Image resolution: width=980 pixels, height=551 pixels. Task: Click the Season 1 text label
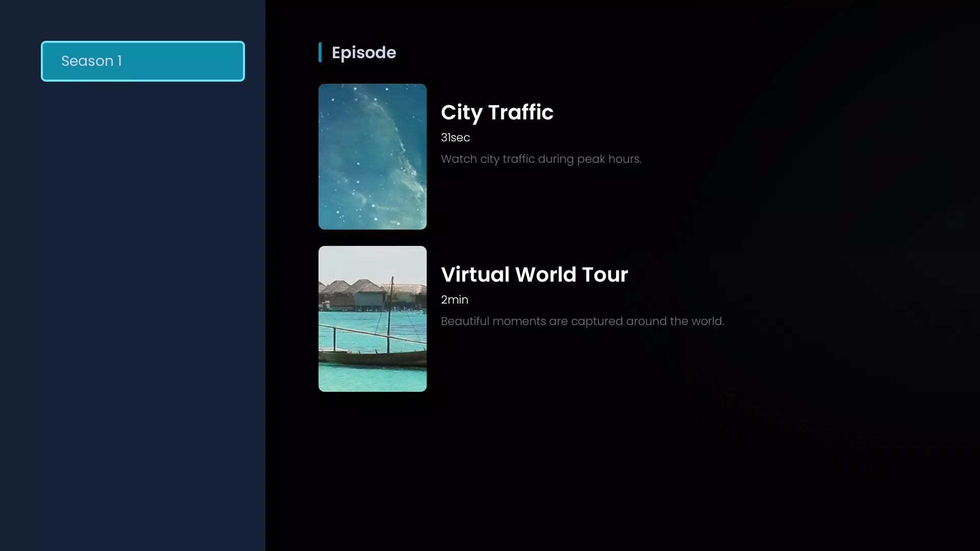(x=91, y=61)
